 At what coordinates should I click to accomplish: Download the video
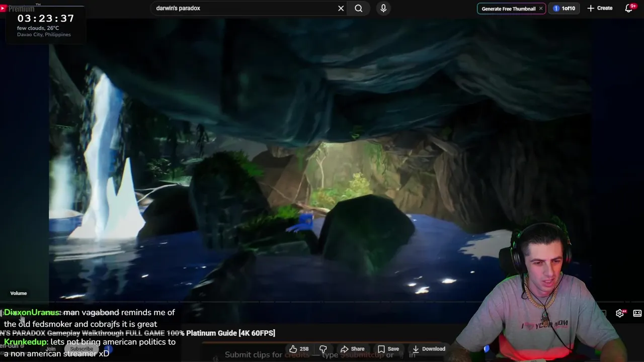click(x=428, y=349)
